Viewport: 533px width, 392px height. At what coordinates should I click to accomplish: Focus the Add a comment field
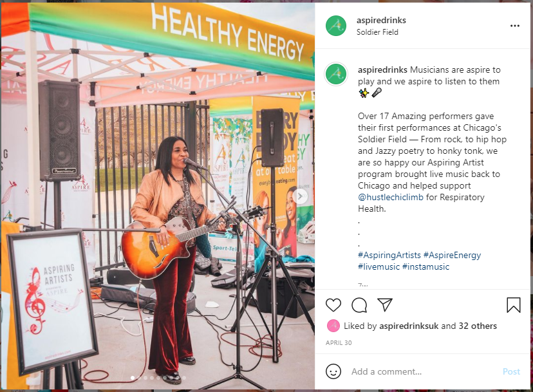[x=423, y=371]
